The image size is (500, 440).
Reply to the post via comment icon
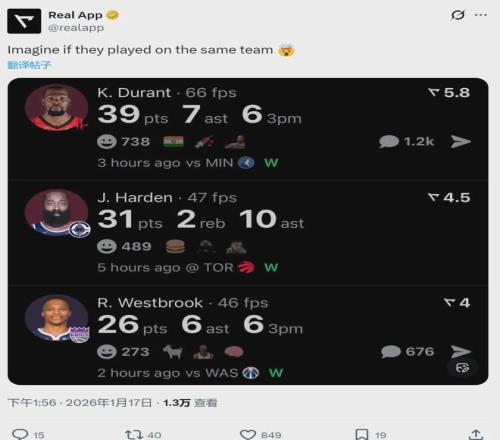[x=20, y=434]
